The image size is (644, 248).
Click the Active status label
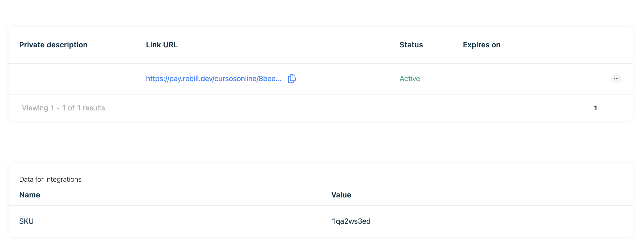coord(409,78)
